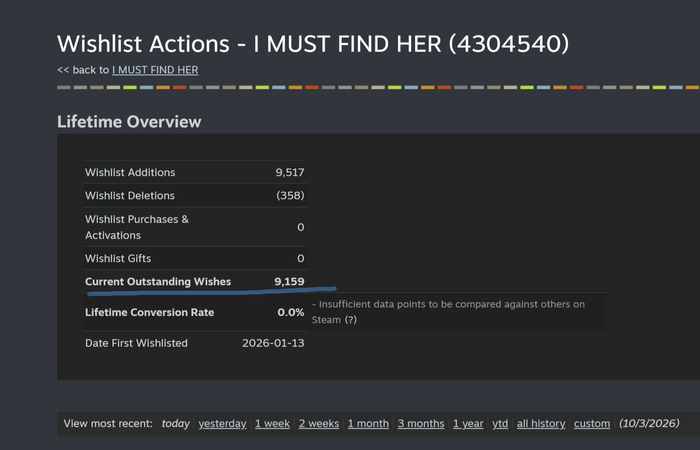Select the today time range

click(x=175, y=424)
